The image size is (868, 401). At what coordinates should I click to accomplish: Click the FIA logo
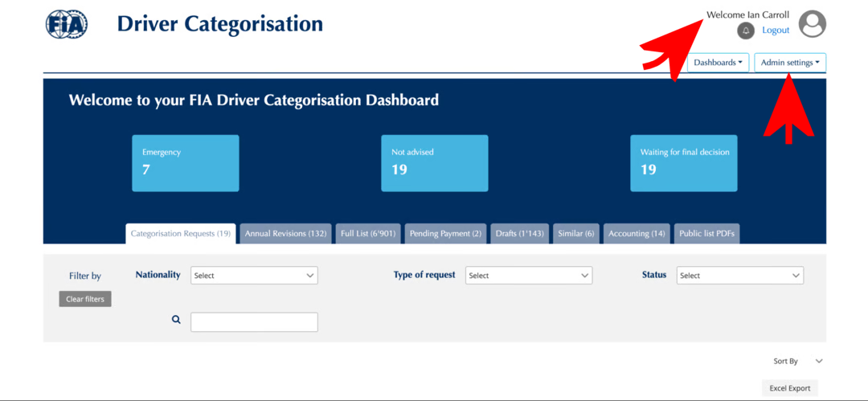(66, 25)
